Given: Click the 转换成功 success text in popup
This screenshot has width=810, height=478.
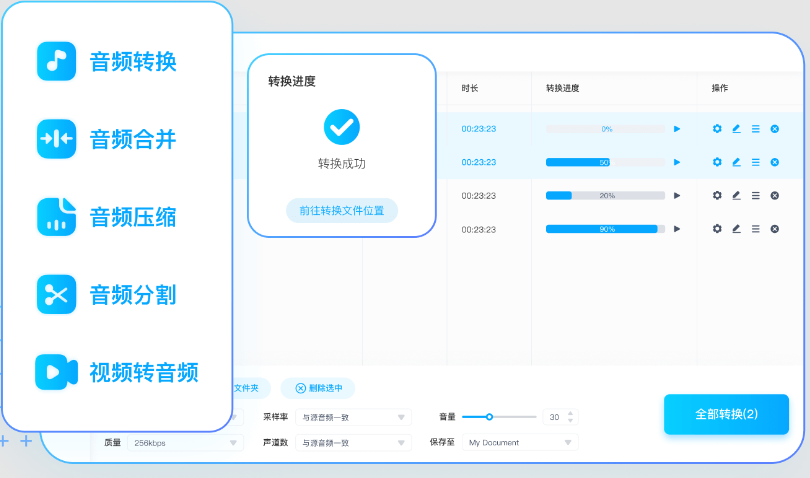Looking at the screenshot, I should pos(342,164).
